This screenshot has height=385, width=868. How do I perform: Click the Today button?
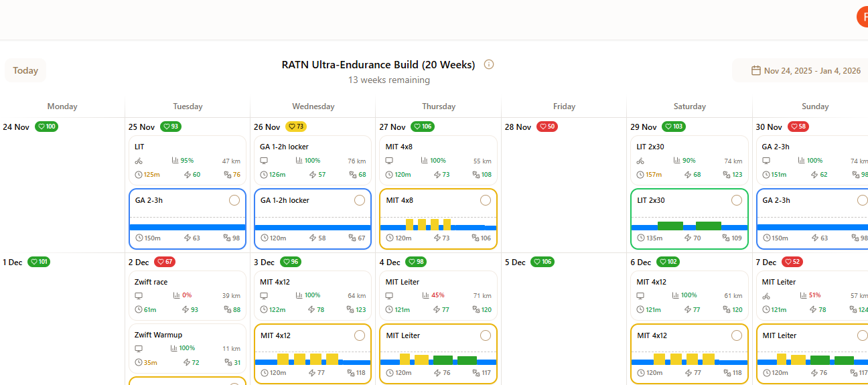[25, 70]
